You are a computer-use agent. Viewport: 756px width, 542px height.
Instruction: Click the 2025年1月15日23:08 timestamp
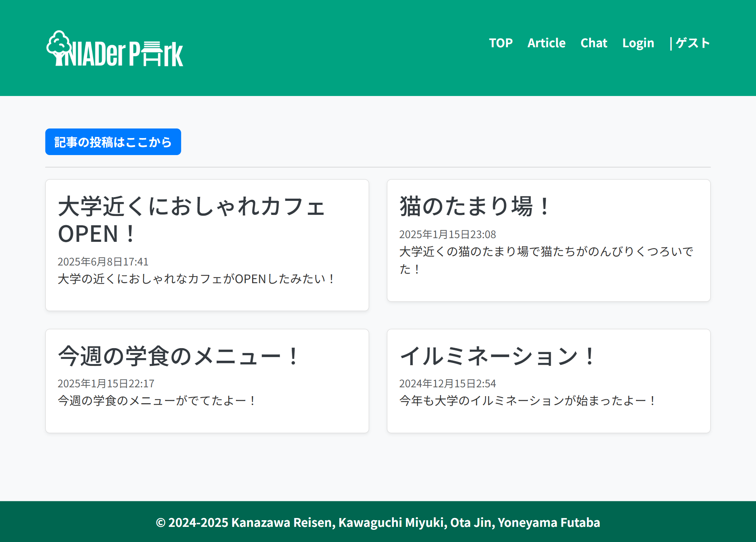tap(447, 234)
